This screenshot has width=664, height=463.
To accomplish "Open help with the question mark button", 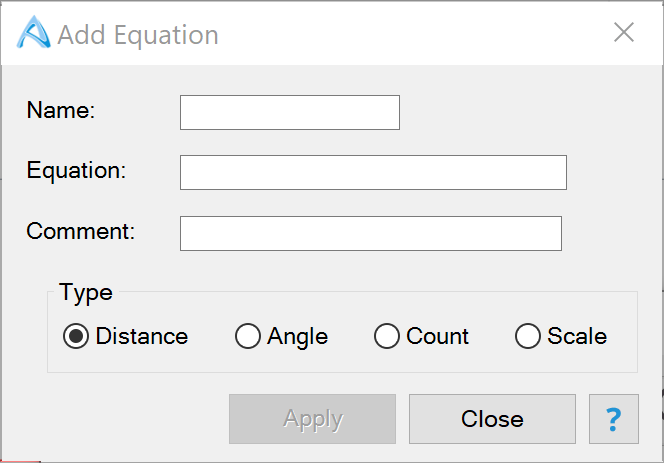I will click(615, 419).
